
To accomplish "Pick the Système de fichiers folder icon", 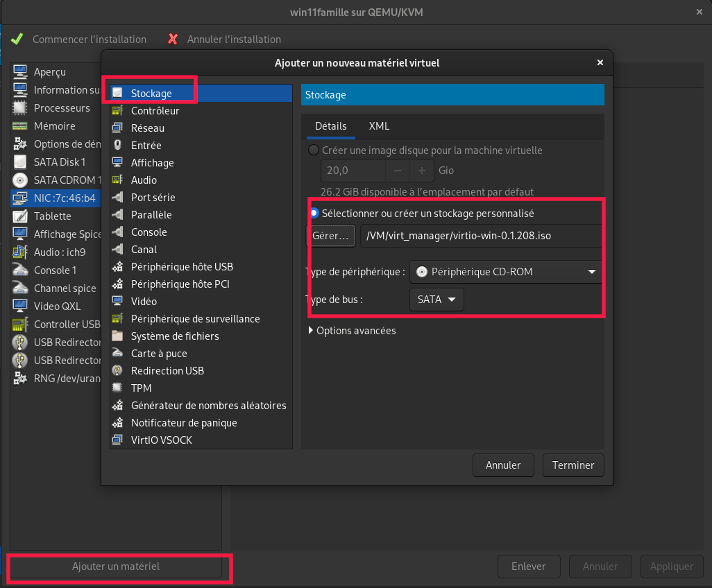I will point(117,336).
